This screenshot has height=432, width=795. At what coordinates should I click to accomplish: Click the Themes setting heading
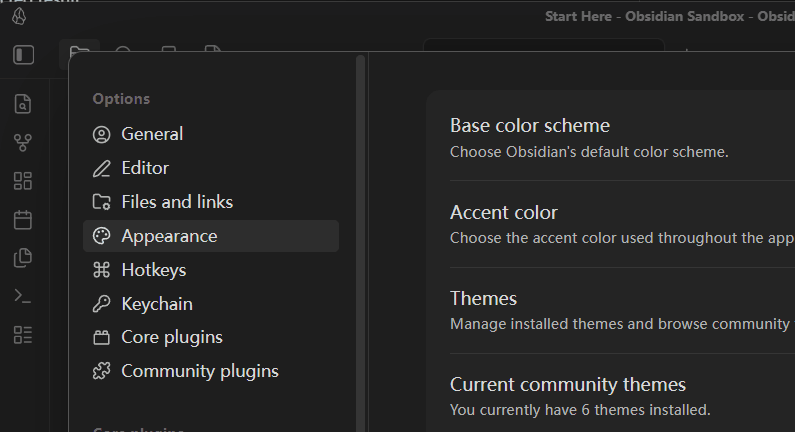coord(483,298)
